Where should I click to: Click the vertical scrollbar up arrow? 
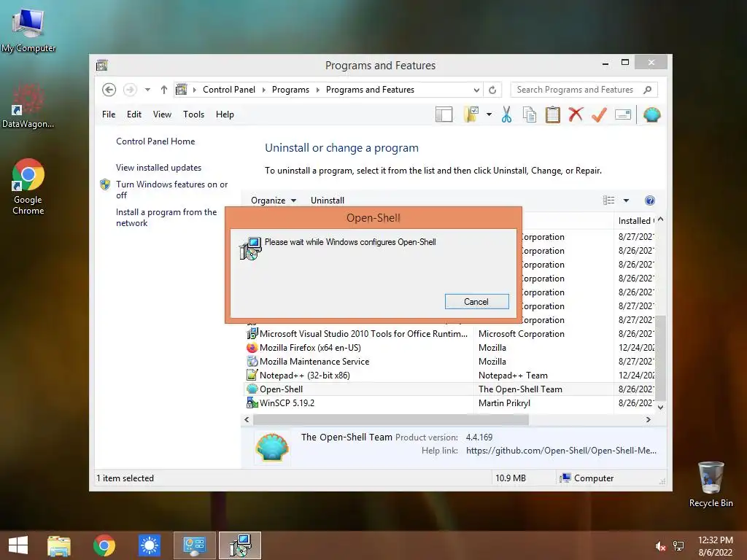(660, 219)
